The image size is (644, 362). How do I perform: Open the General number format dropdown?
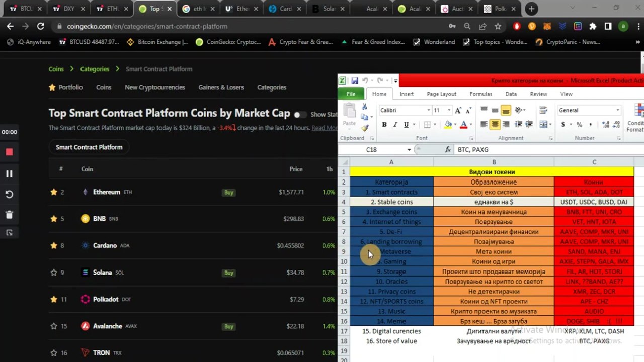618,110
